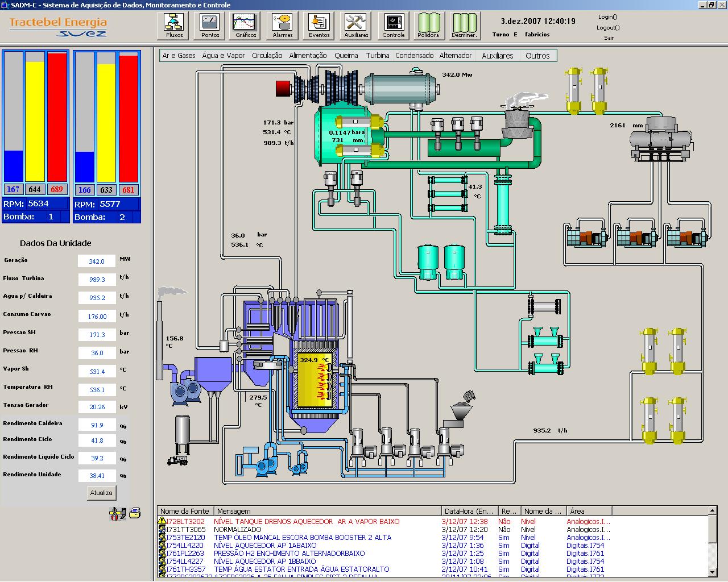Switch to the Alternador tab

456,56
